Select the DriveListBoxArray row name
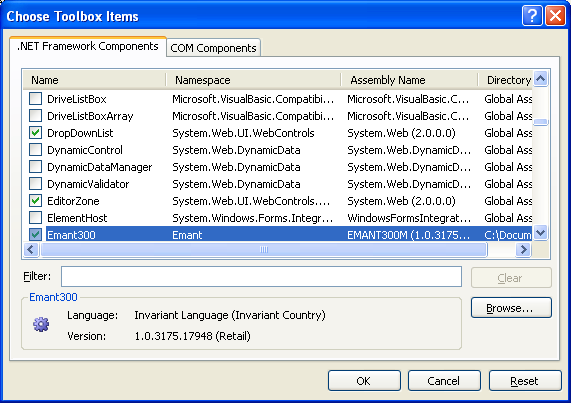The width and height of the screenshot is (571, 403). 90,116
